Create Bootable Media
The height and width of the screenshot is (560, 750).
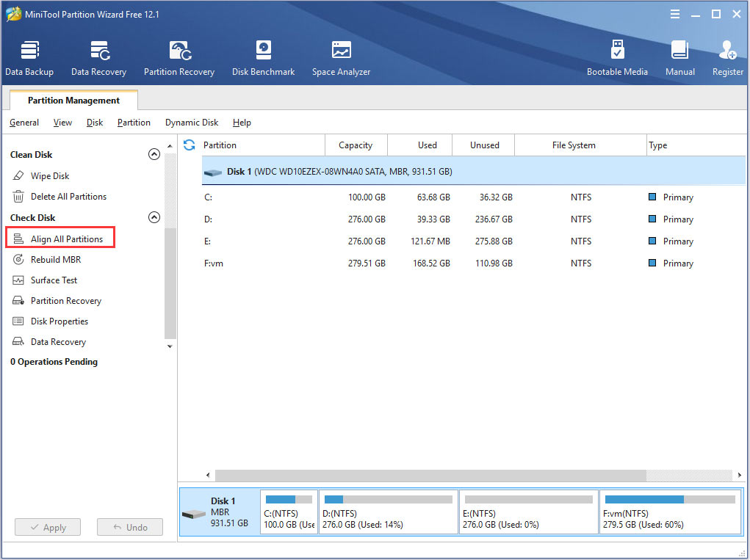pyautogui.click(x=618, y=58)
